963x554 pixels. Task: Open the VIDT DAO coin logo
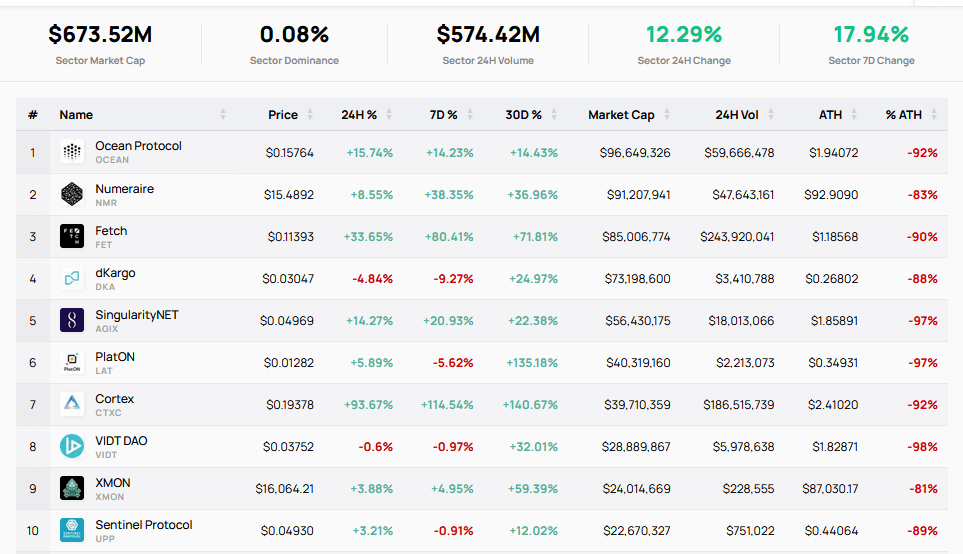[72, 447]
